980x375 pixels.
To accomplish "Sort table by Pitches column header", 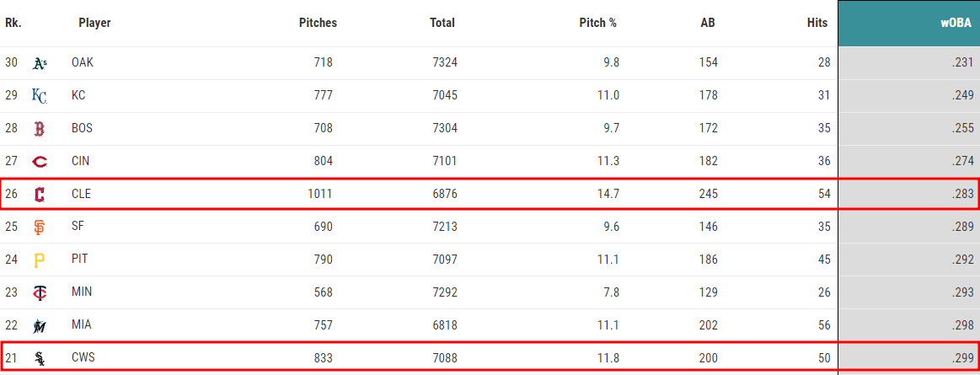I will pos(319,23).
